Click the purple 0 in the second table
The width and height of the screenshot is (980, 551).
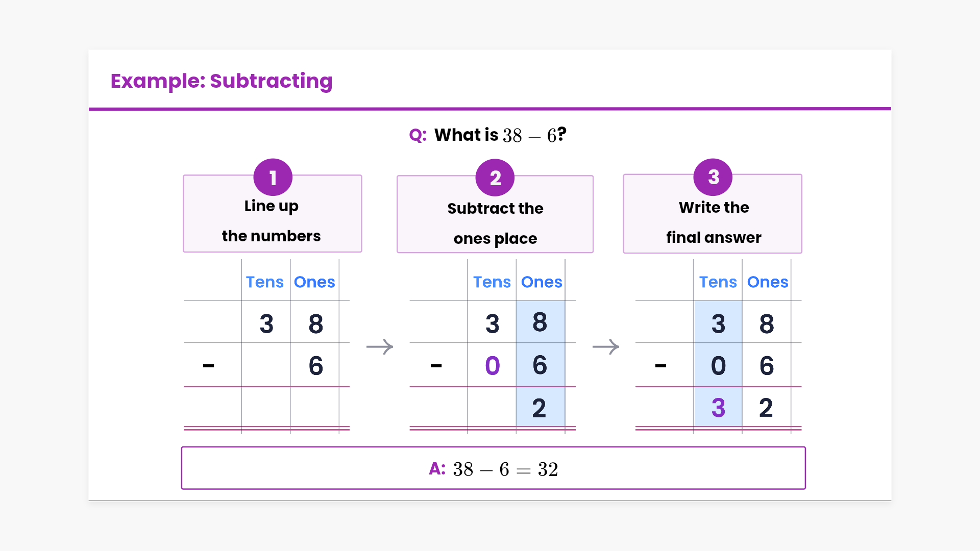pos(492,366)
